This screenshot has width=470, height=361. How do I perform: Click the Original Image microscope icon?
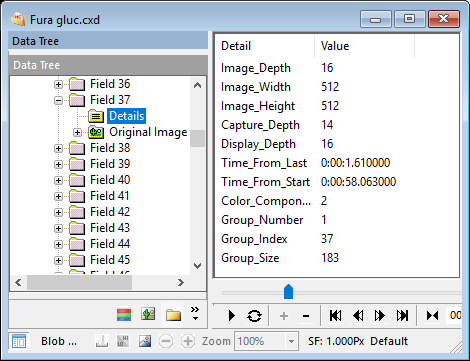[x=96, y=132]
